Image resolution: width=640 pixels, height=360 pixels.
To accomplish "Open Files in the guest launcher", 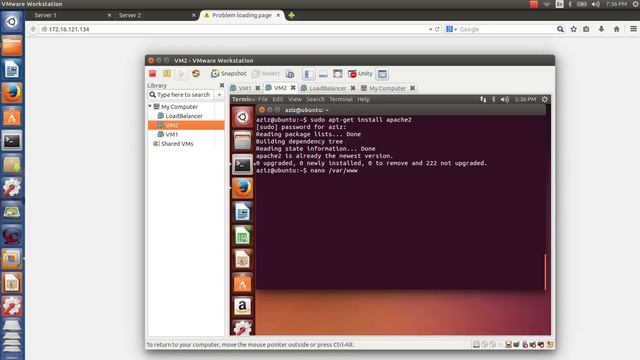I will (x=242, y=141).
